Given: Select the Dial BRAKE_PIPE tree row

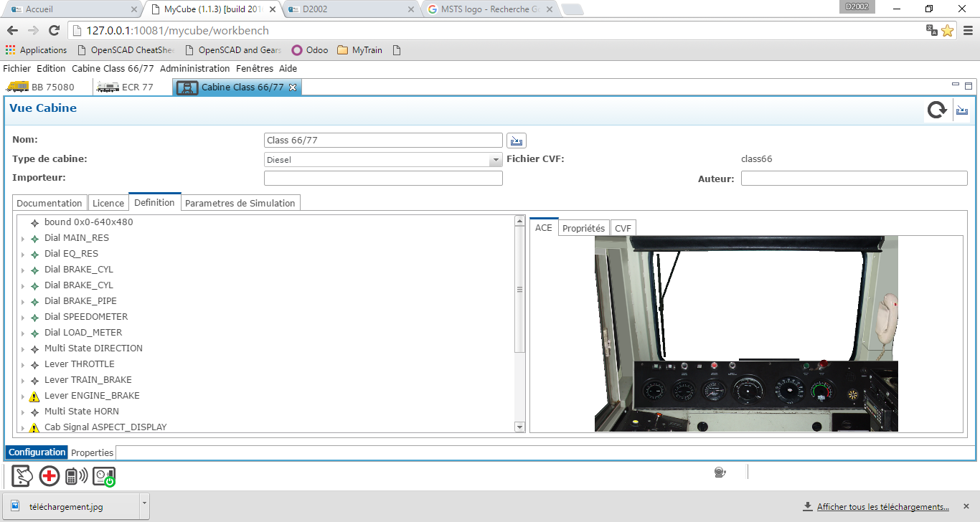Looking at the screenshot, I should coord(267,301).
